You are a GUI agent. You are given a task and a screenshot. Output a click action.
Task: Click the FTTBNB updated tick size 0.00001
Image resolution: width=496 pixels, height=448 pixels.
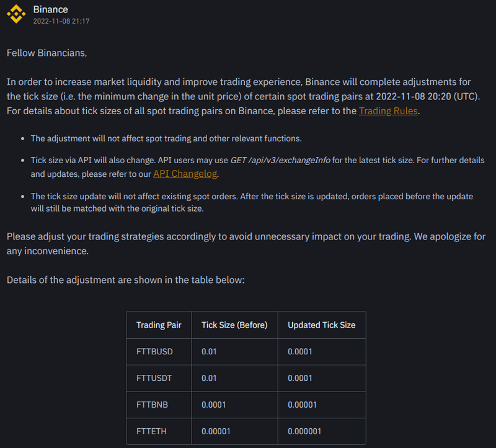(x=303, y=405)
